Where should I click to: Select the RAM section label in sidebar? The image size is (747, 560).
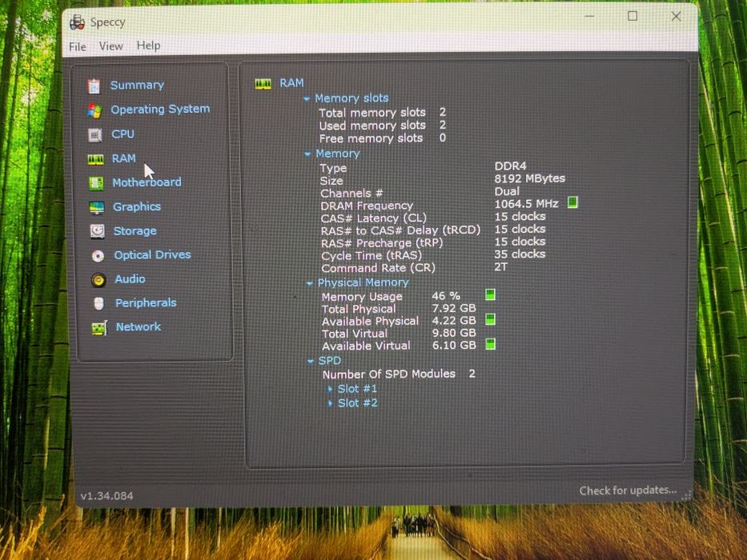point(124,158)
